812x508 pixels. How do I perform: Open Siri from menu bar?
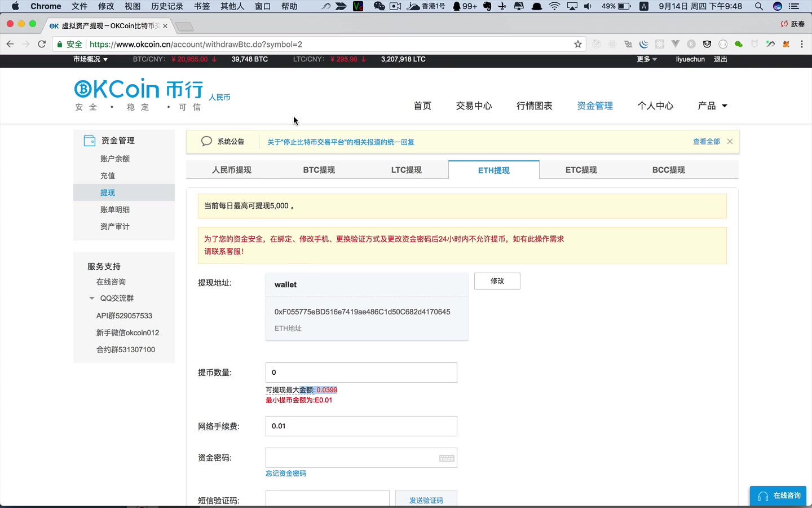coord(778,6)
